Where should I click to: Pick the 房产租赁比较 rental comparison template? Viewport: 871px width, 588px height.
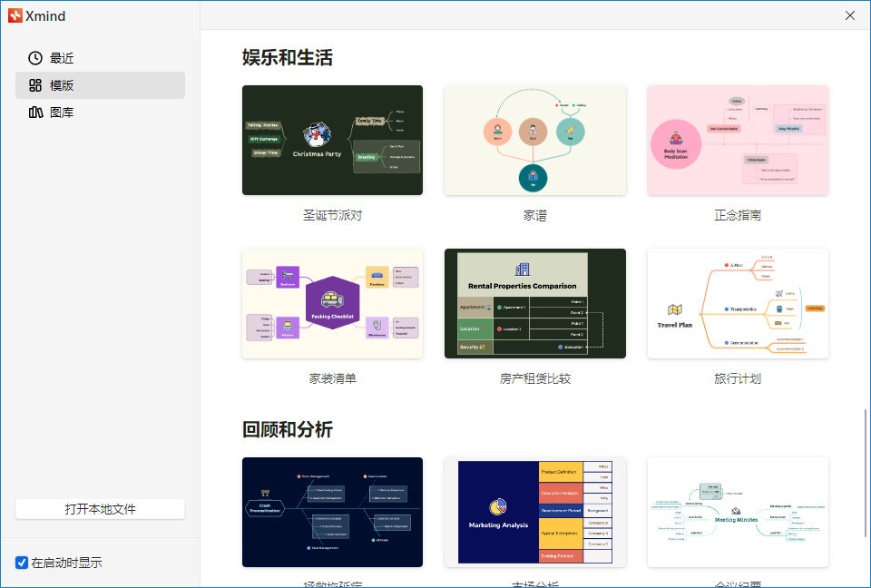click(535, 303)
